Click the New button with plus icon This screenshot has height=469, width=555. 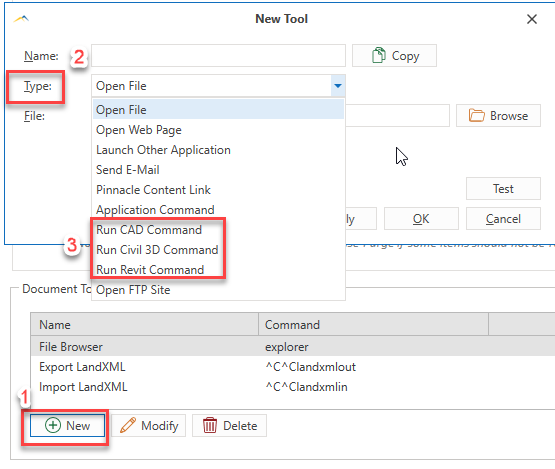coord(67,425)
